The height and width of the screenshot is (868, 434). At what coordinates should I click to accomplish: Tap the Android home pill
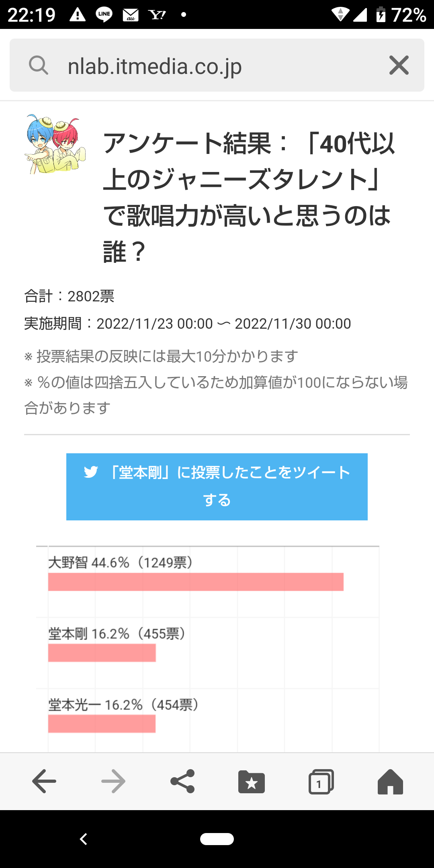pyautogui.click(x=217, y=839)
